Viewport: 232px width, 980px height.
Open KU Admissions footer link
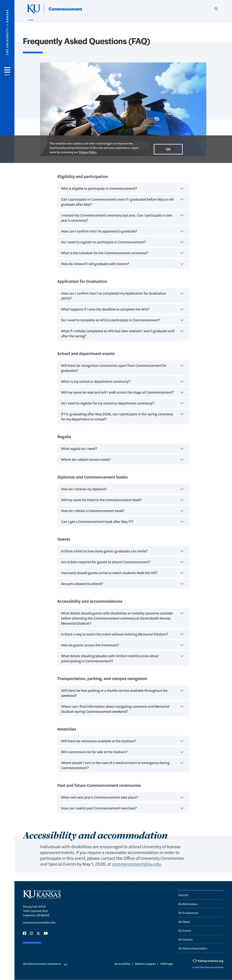(x=188, y=904)
